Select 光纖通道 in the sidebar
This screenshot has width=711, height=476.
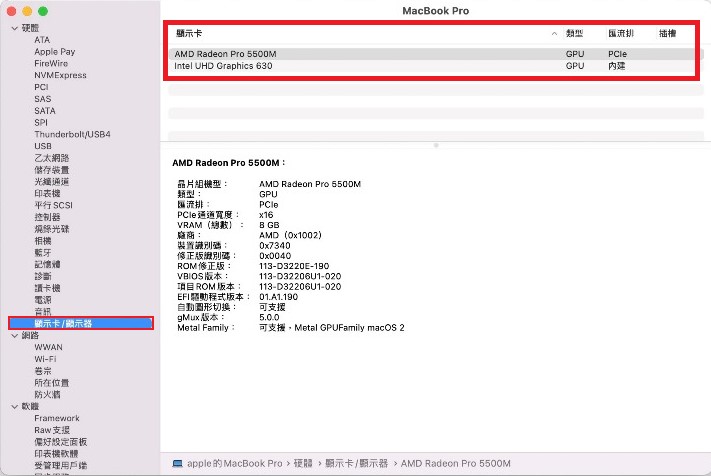[52, 181]
